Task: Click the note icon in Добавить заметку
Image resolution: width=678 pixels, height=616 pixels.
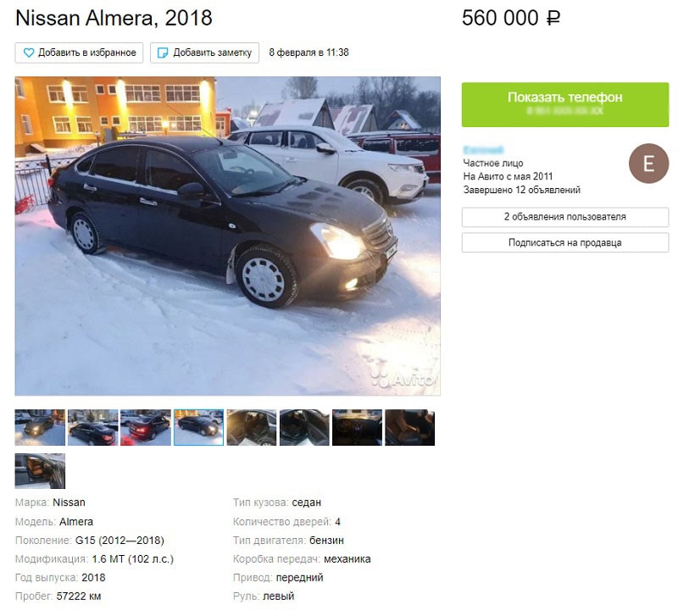Action: pos(163,53)
